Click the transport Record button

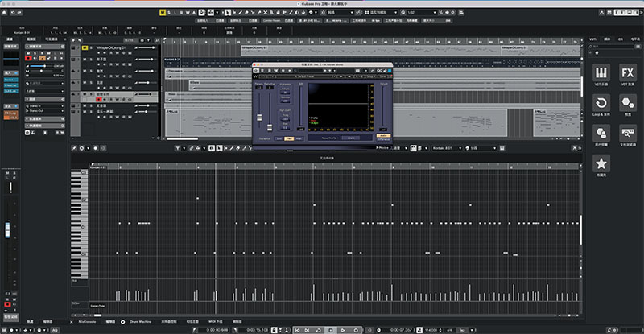click(x=356, y=330)
